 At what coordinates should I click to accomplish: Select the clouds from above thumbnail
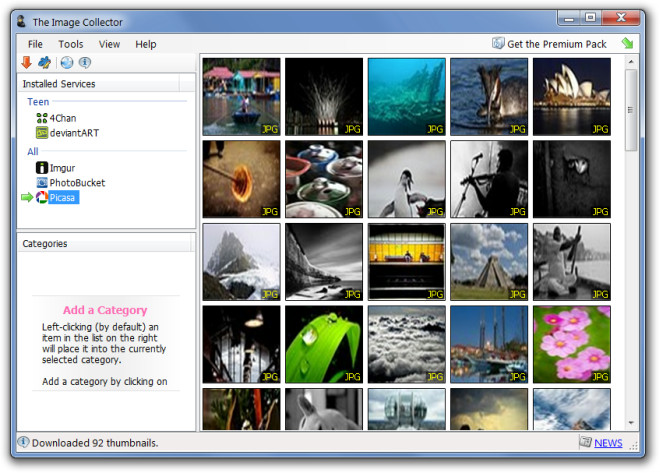tap(407, 344)
